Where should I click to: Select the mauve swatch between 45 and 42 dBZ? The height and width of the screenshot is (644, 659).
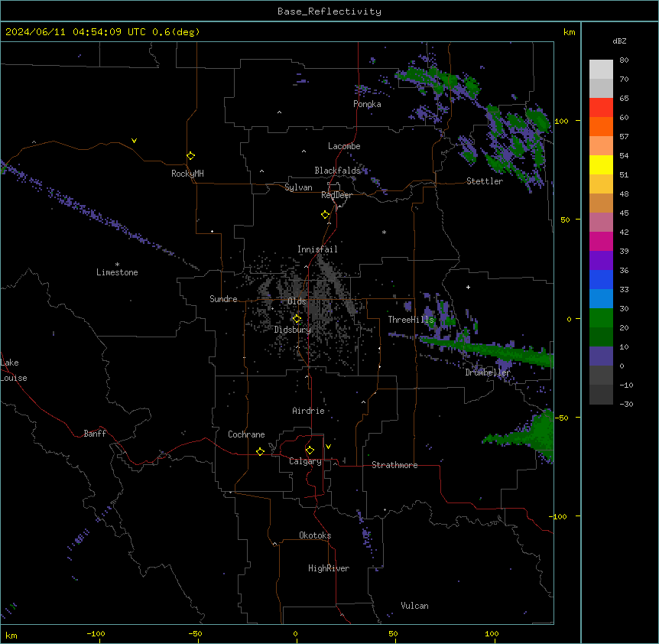click(x=601, y=223)
